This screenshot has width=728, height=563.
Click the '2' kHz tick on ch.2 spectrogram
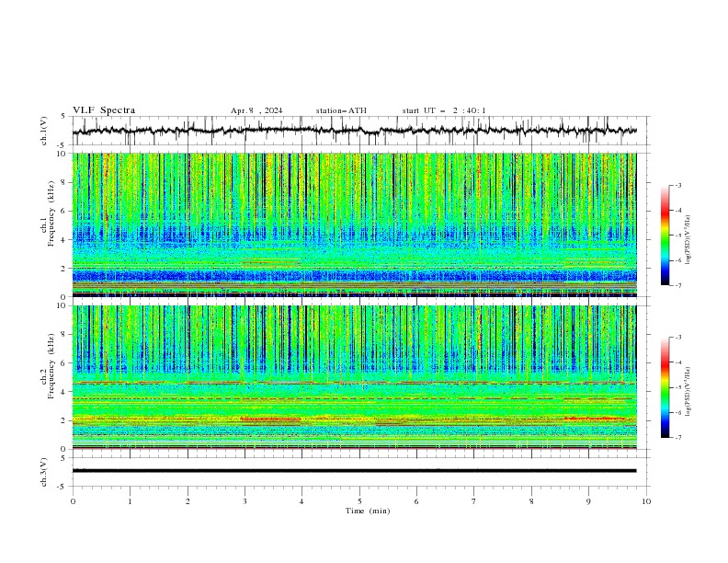(65, 420)
